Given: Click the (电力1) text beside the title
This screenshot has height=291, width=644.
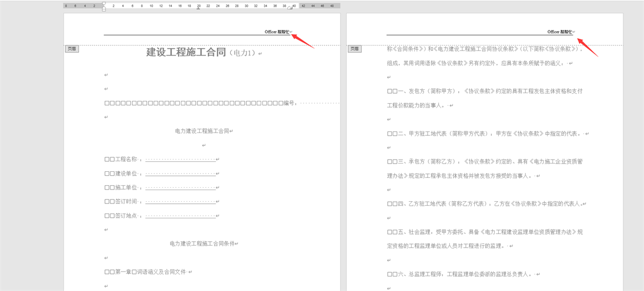Looking at the screenshot, I should point(242,53).
